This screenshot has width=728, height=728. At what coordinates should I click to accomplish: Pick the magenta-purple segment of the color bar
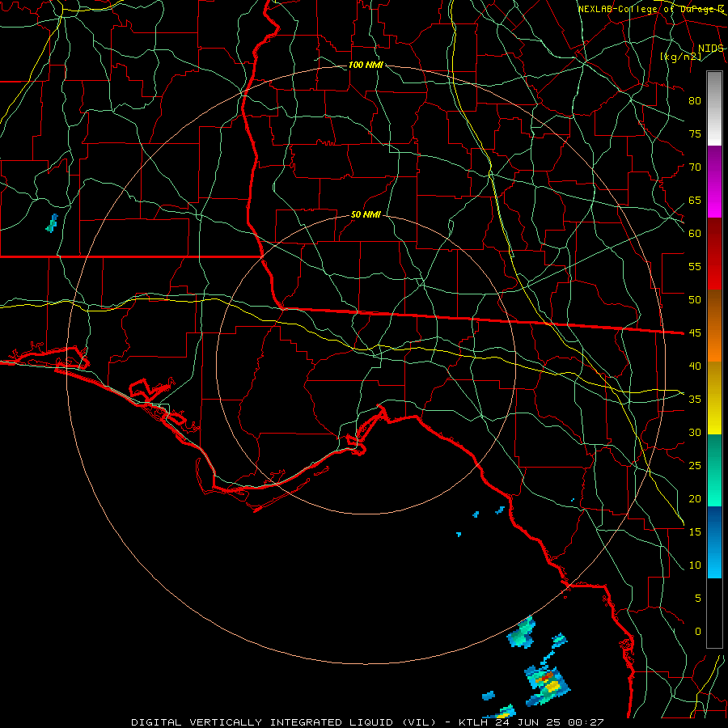pos(714,181)
